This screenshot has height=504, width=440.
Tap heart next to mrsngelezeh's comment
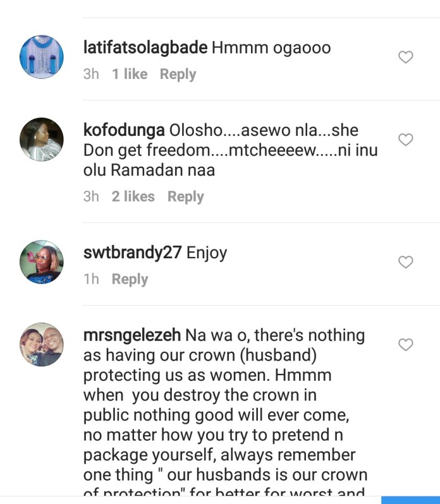coord(405,345)
